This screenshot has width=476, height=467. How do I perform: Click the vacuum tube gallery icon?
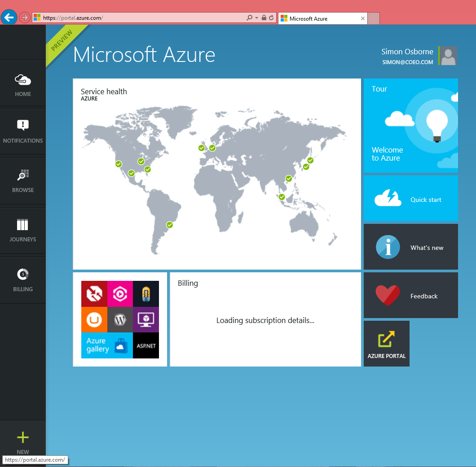[x=146, y=294]
